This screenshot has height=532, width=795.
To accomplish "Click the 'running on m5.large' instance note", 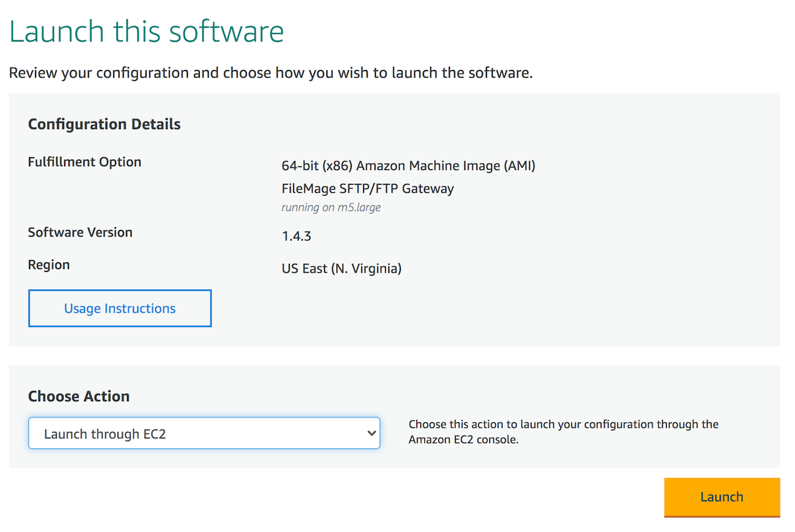I will 331,207.
